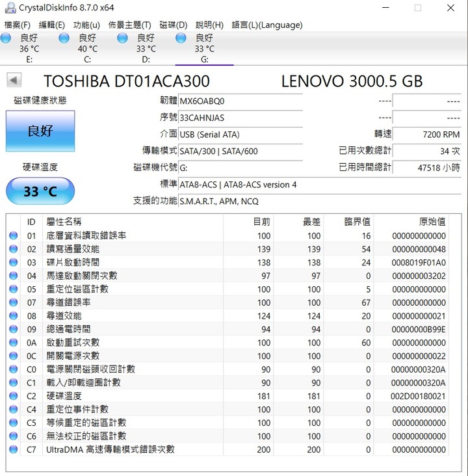468x476 pixels.
Task: Click the features field S.M.A.R.T., APM, NCQ
Action: [x=320, y=202]
